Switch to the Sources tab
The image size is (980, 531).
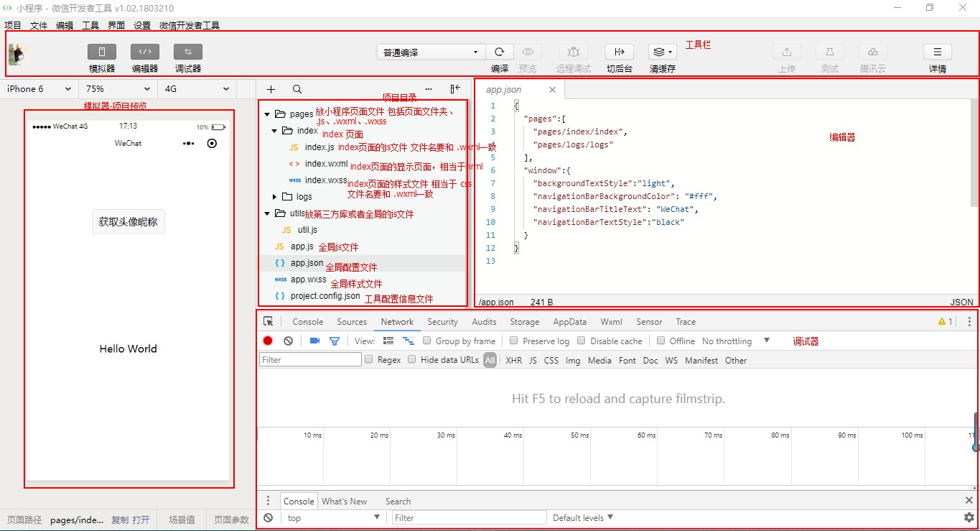(x=352, y=322)
